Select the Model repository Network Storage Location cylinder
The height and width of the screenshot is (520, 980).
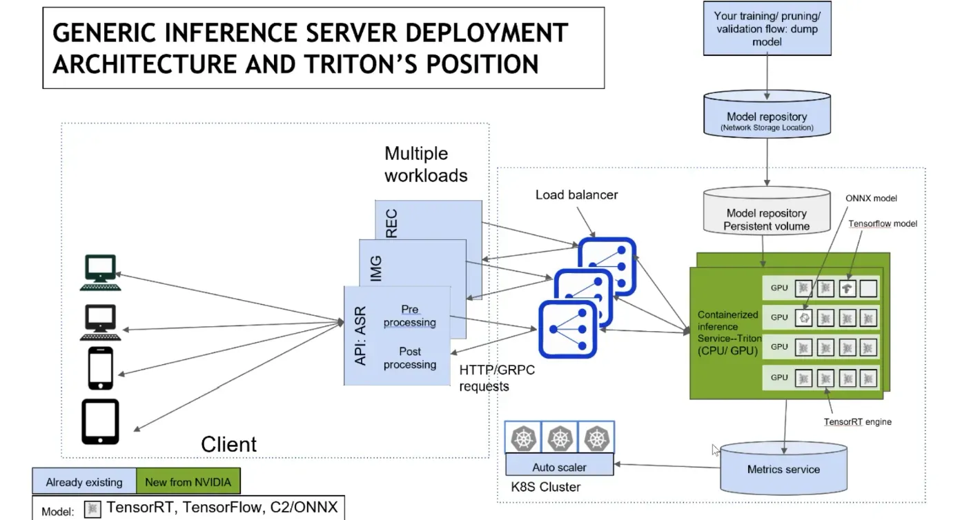point(767,116)
